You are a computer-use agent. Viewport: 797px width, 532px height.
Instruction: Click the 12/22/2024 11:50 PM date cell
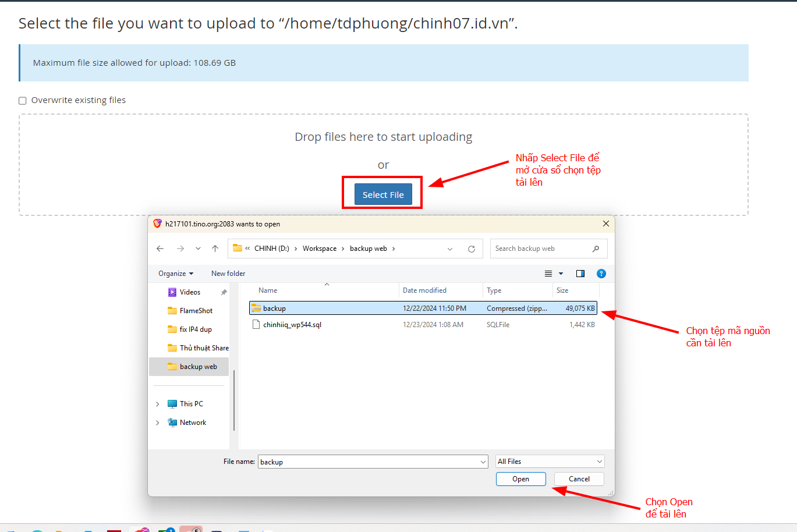point(434,308)
